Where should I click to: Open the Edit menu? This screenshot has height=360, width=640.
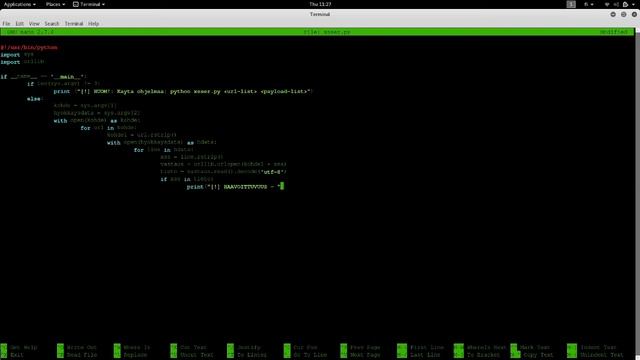click(20, 24)
